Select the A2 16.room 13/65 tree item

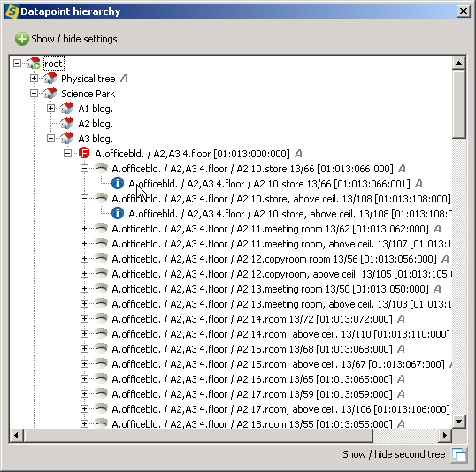252,379
